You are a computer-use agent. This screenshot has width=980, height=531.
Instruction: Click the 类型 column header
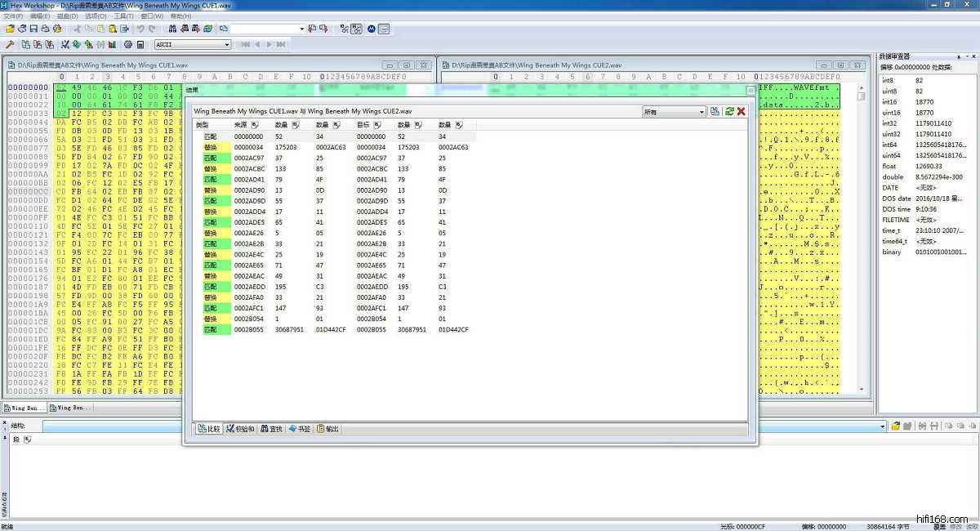(x=203, y=125)
